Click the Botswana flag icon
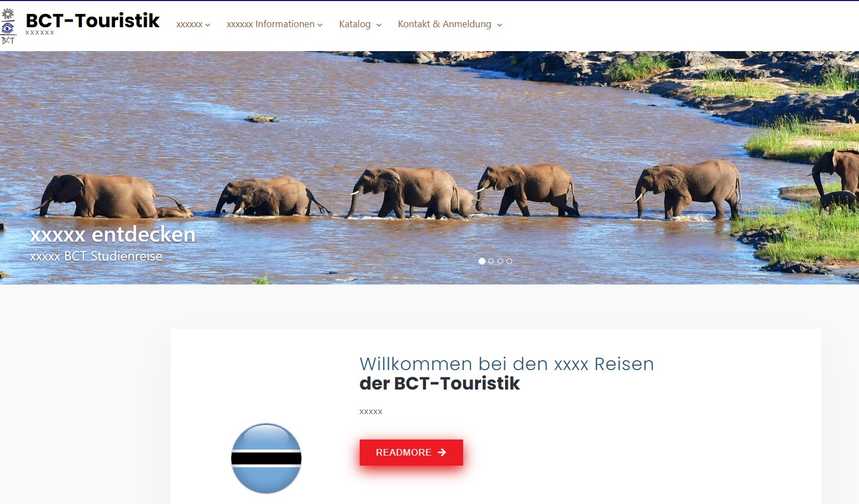 (266, 458)
